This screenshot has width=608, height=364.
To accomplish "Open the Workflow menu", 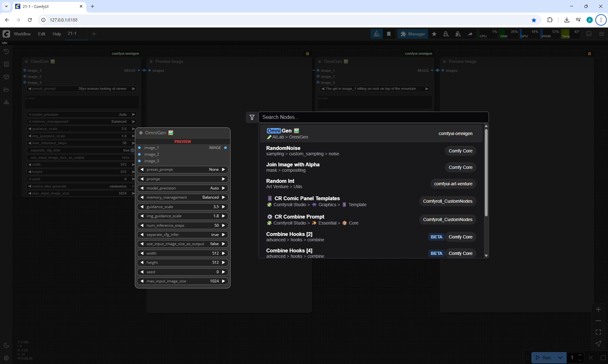I will coord(22,34).
